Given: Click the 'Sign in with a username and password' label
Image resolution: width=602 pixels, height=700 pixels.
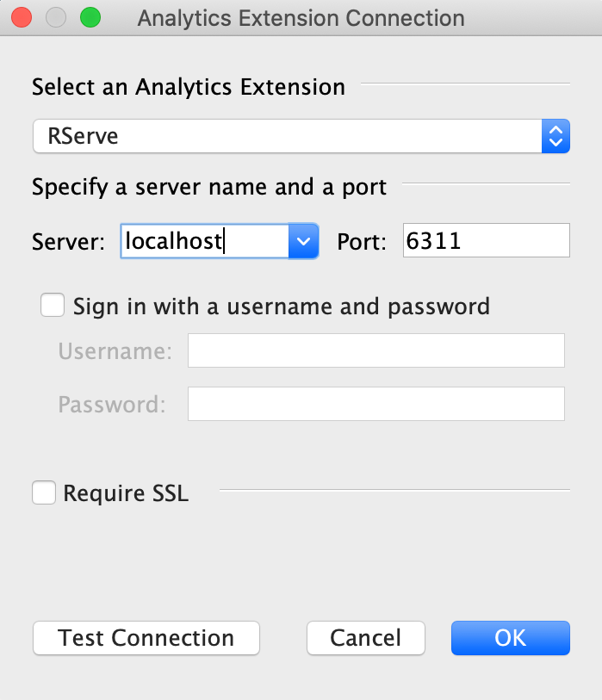Looking at the screenshot, I should [x=282, y=306].
